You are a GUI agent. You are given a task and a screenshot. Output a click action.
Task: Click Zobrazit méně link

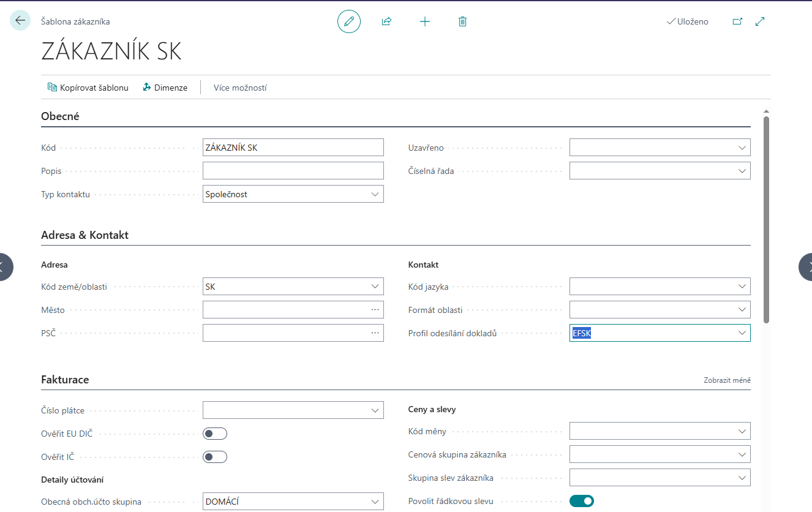click(727, 380)
